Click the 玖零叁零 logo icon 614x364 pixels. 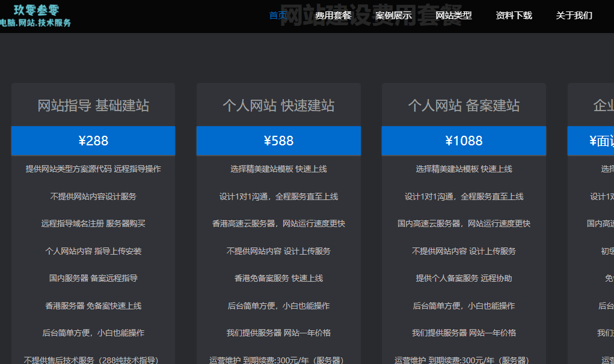36,10
